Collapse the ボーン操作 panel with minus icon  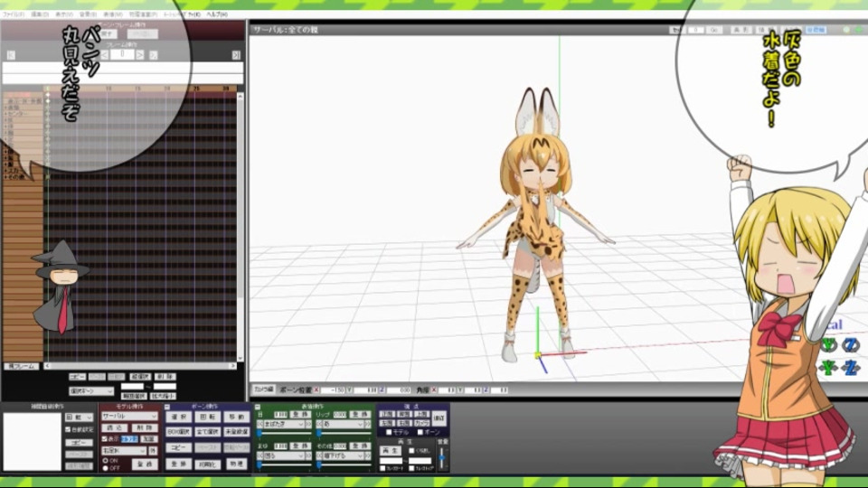tap(167, 407)
